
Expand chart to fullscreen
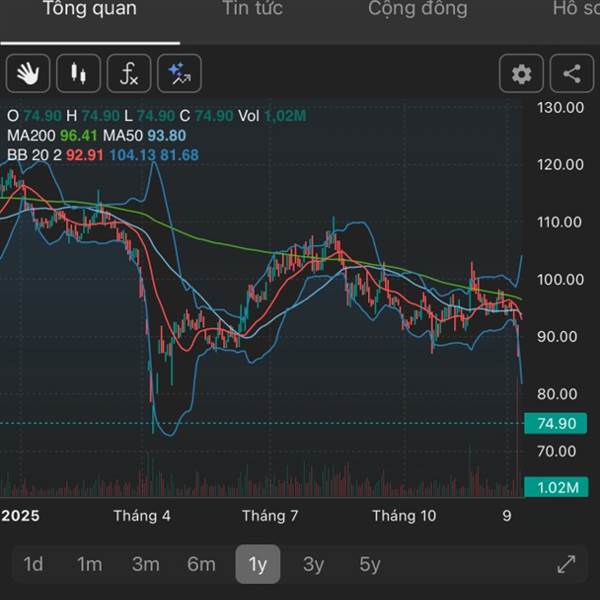566,564
